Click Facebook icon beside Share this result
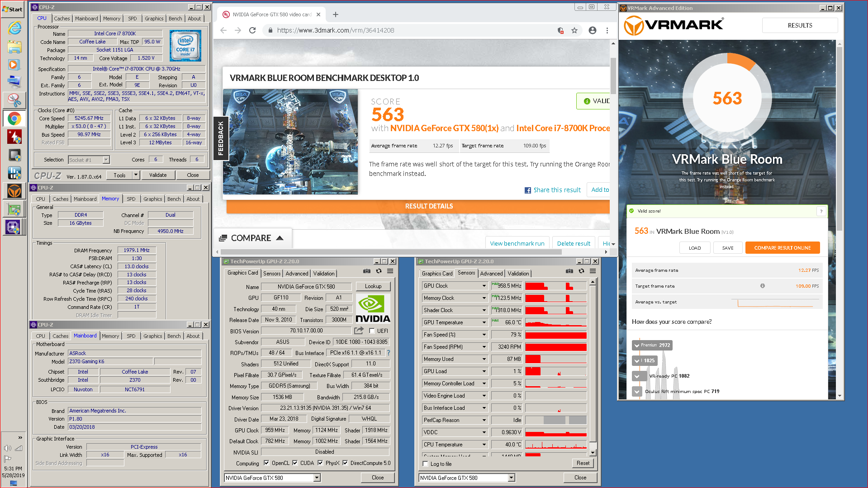The height and width of the screenshot is (488, 868). pos(528,190)
